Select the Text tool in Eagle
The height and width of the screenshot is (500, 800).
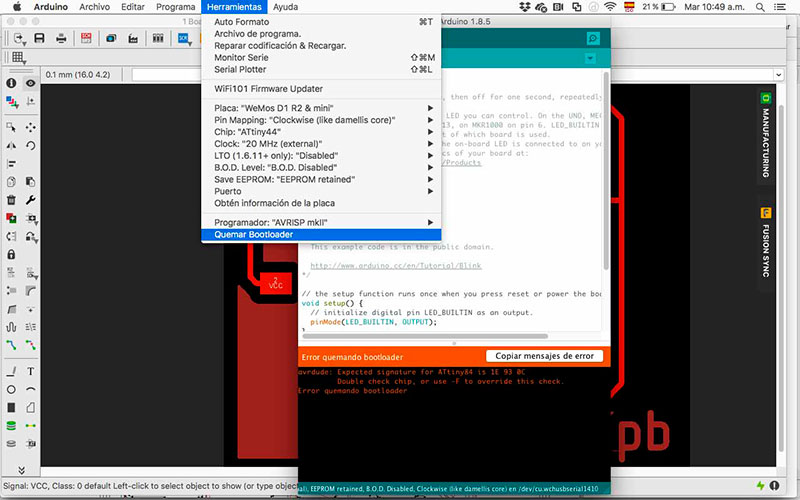[31, 371]
